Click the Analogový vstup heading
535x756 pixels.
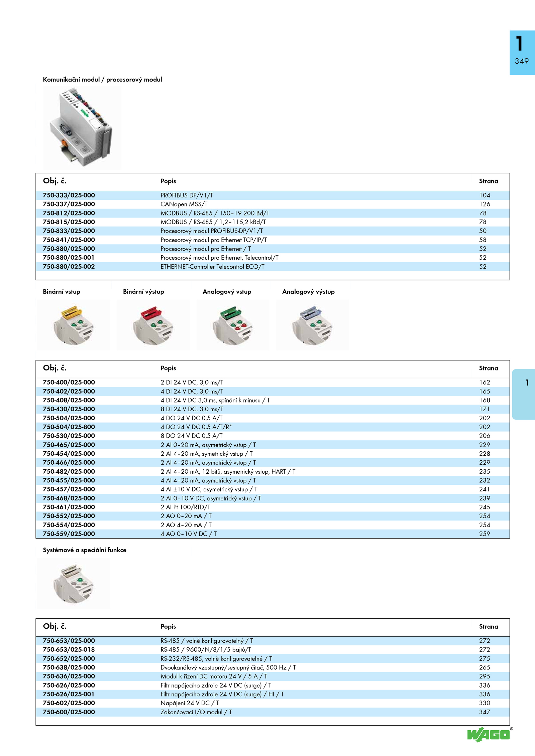tap(227, 292)
